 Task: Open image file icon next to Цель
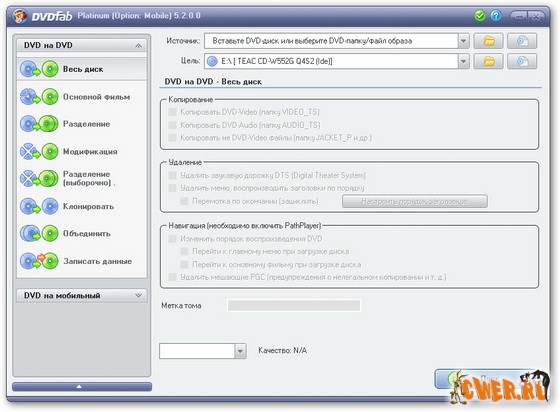(x=522, y=61)
